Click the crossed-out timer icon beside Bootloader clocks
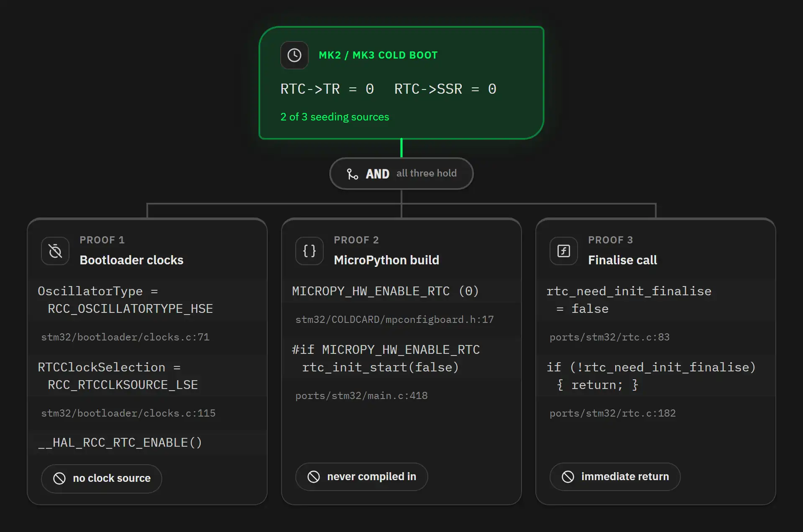Viewport: 803px width, 532px height. tap(55, 251)
